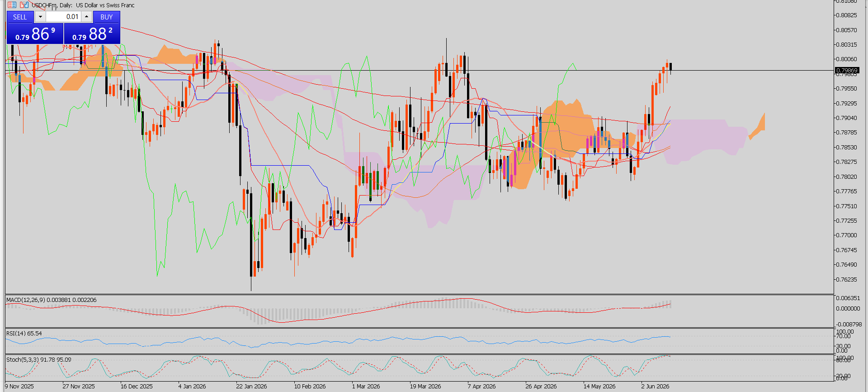Click the USDCHFm, Daily chart title
The height and width of the screenshot is (392, 868).
click(83, 5)
